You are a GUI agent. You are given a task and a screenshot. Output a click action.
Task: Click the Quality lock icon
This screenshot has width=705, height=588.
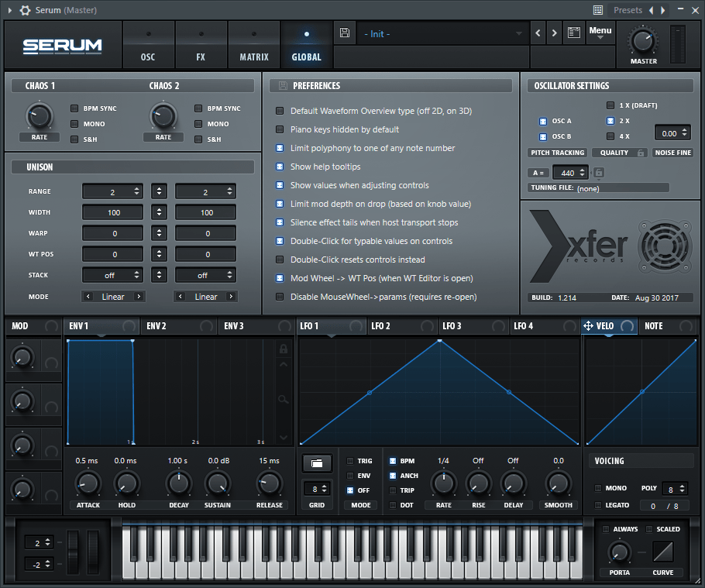click(x=641, y=153)
